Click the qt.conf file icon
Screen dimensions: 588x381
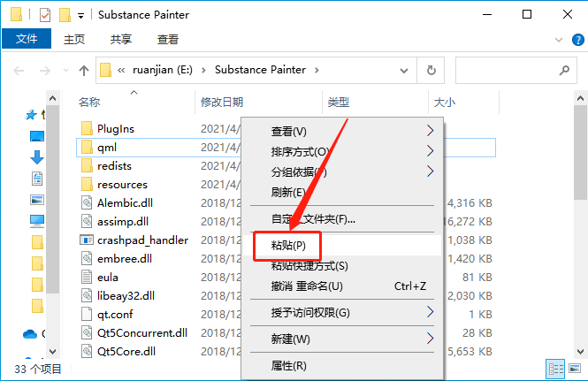pos(87,314)
